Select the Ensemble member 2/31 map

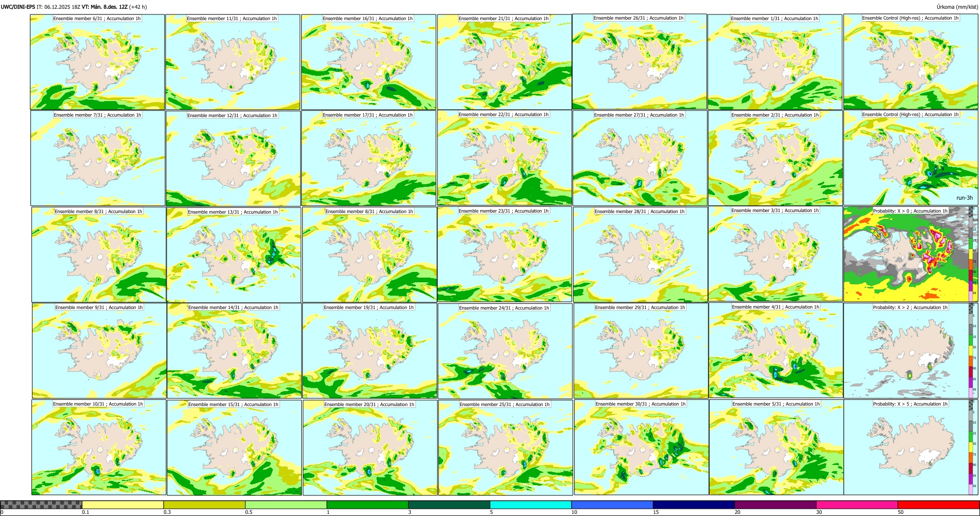click(775, 158)
